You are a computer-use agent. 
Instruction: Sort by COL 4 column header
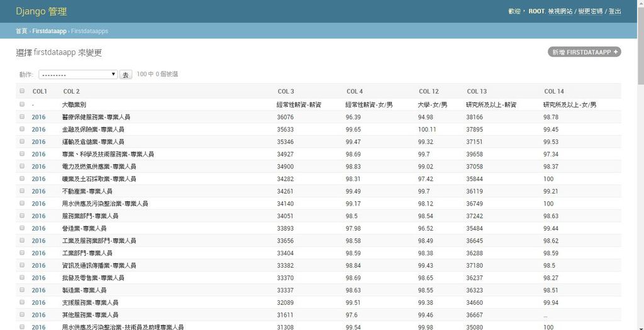click(x=355, y=91)
